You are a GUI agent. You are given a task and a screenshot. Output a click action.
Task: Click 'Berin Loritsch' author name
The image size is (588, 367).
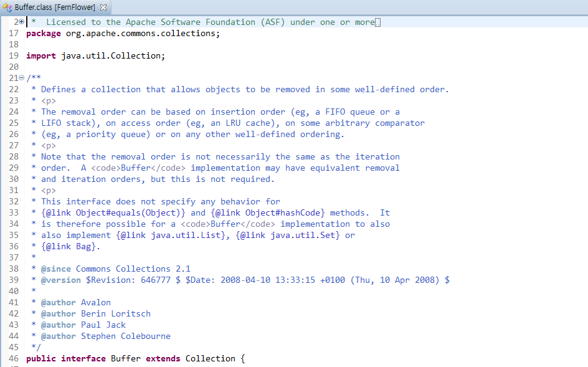[116, 313]
